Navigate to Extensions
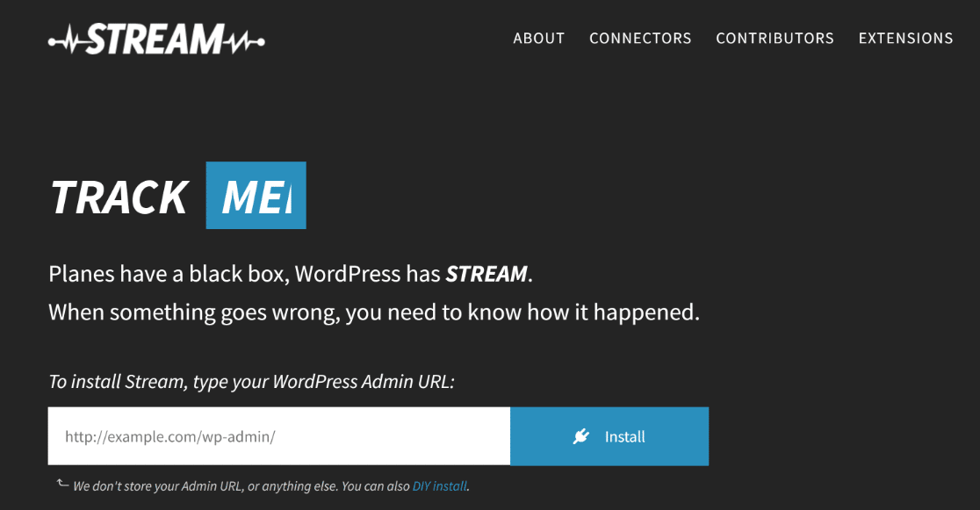This screenshot has height=510, width=980. click(905, 38)
